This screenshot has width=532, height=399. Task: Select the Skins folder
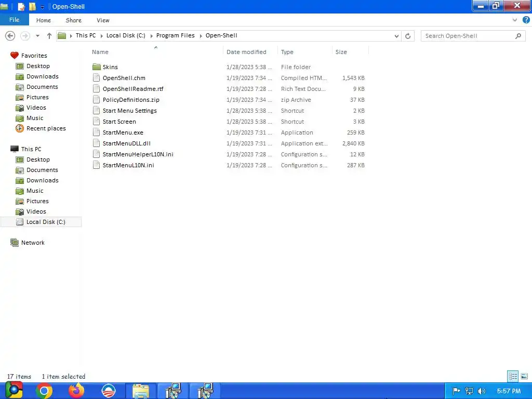click(110, 67)
